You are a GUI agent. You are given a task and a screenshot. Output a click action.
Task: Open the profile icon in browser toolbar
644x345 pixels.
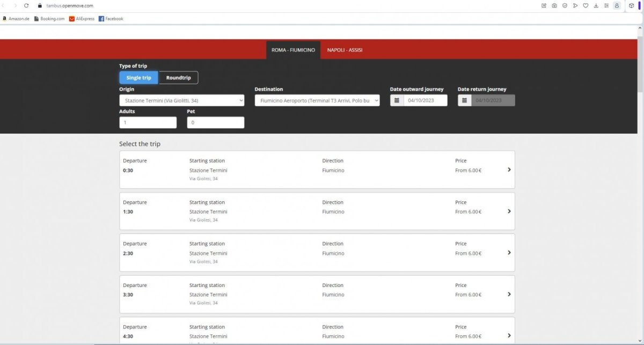617,5
